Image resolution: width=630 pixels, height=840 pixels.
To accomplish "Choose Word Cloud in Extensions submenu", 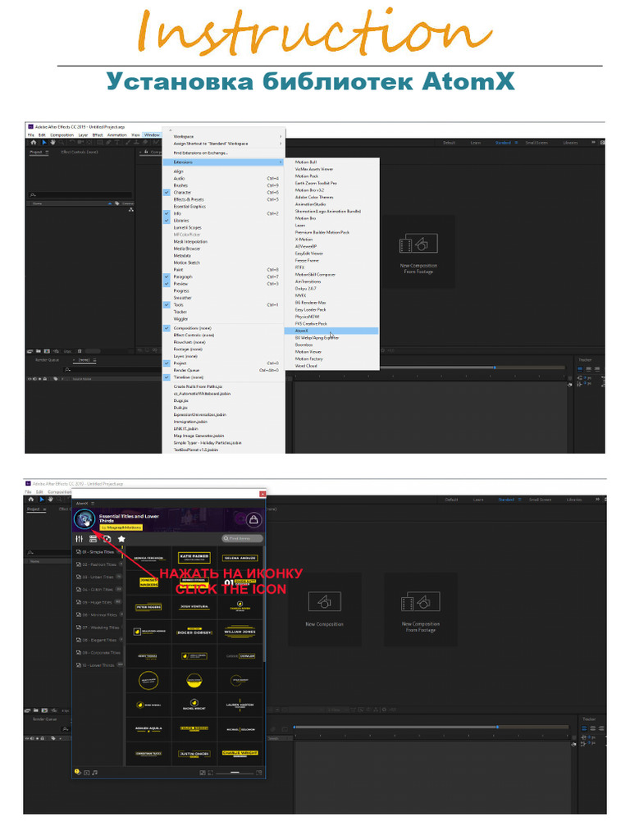I will 331,366.
